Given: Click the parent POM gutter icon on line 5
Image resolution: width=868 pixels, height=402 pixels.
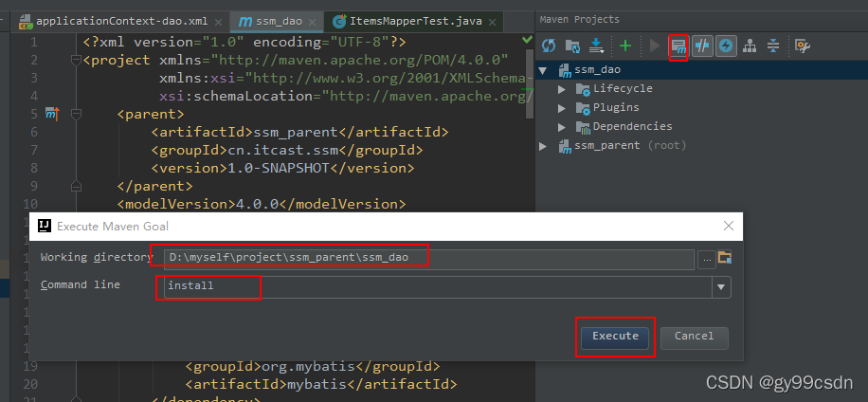Looking at the screenshot, I should coord(52,114).
